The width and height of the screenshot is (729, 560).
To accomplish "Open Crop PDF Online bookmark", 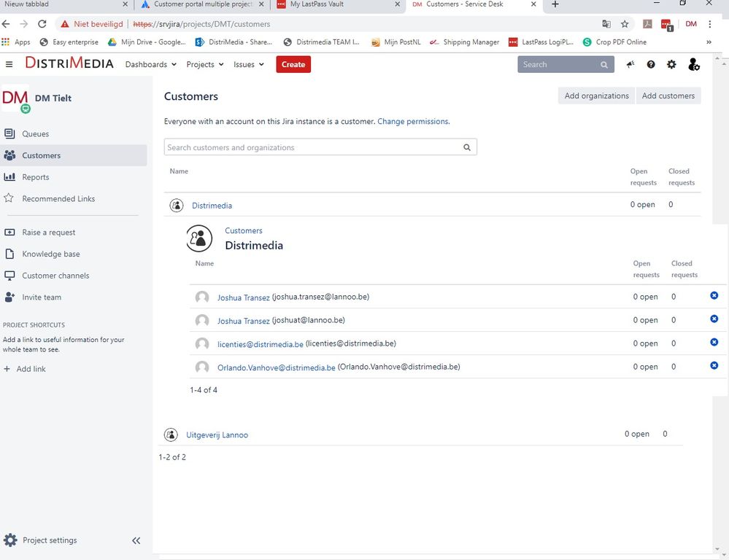I will pos(614,42).
